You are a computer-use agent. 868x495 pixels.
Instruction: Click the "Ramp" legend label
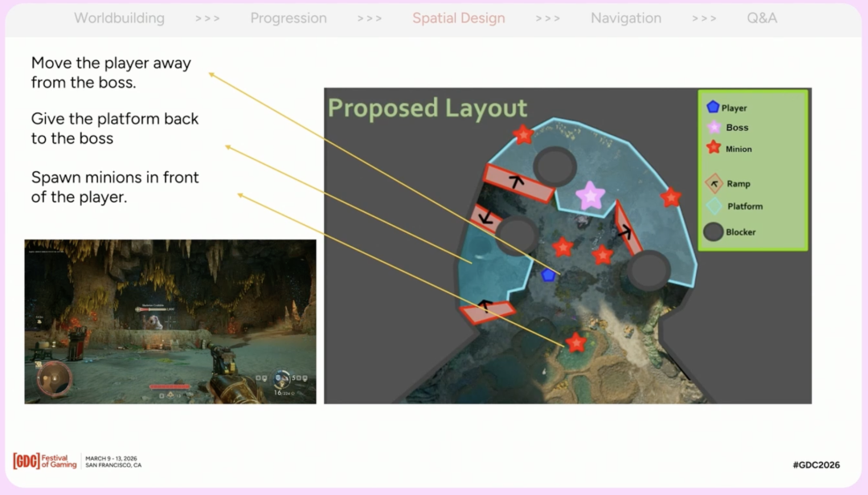coord(739,184)
